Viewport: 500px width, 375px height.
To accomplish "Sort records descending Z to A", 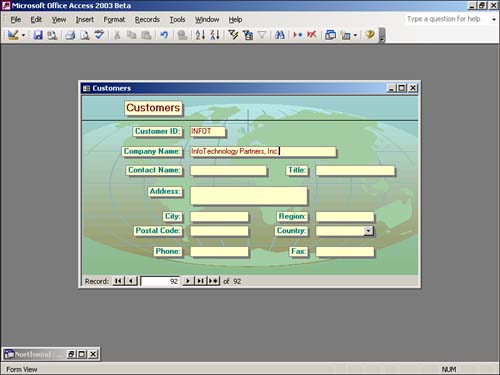I will [x=215, y=35].
